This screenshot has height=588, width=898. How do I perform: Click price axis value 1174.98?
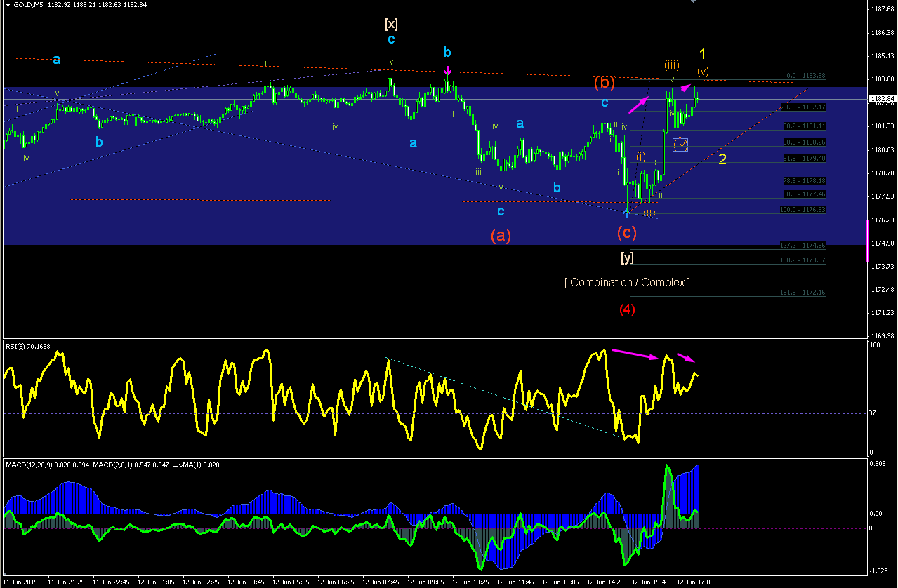point(882,243)
